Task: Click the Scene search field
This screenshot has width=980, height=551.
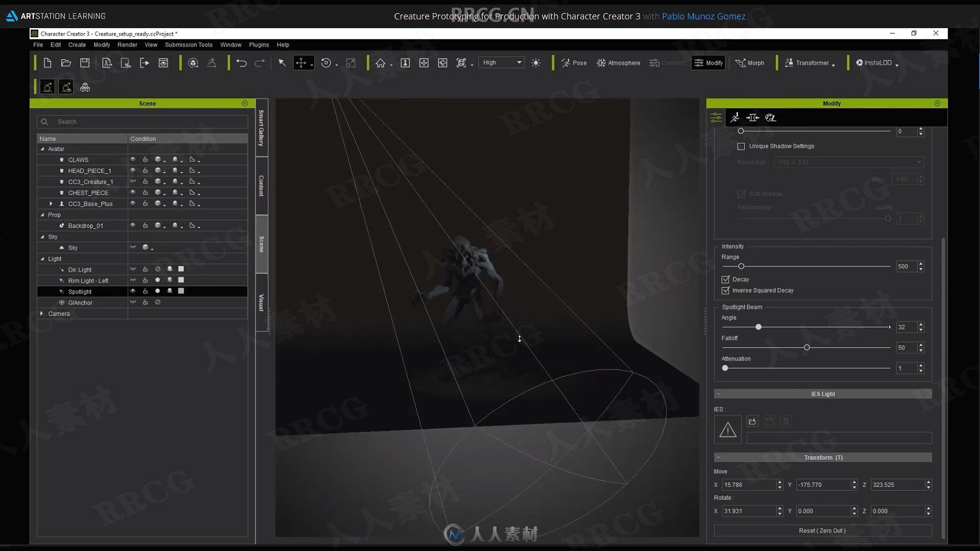Action: (142, 122)
